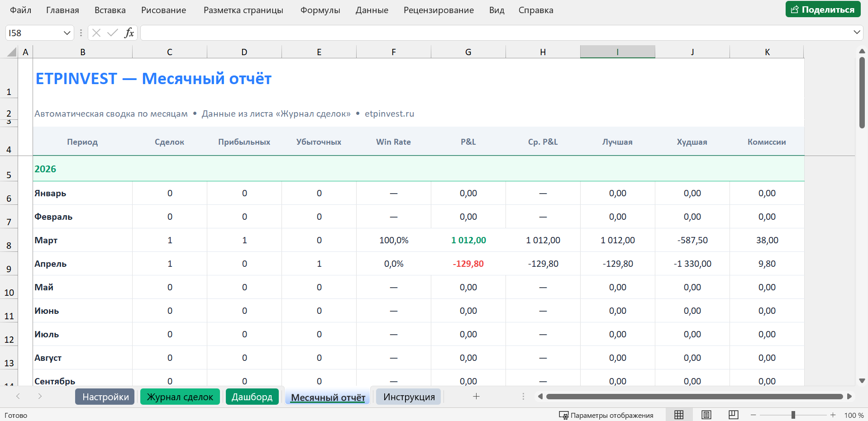
Task: Open the Вставка ribbon tab
Action: click(110, 10)
